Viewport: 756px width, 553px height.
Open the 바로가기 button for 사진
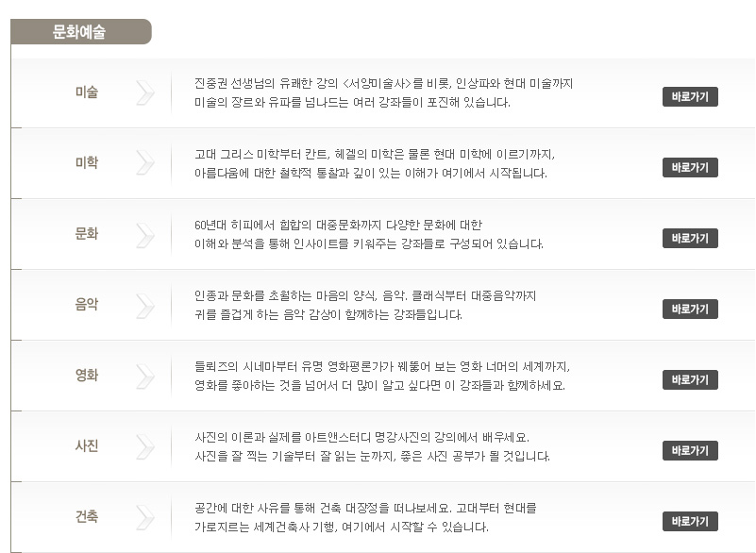point(690,451)
